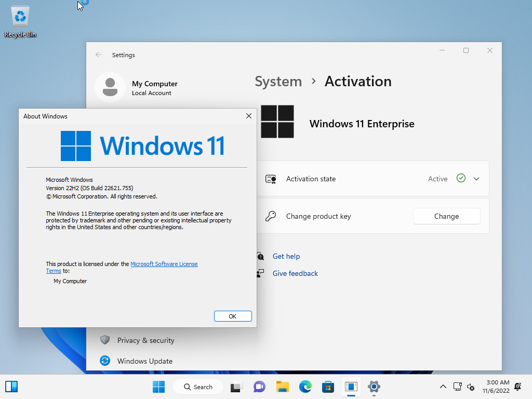Screen dimensions: 532x399
Task: Click the taskbar Search box
Action: (198, 387)
